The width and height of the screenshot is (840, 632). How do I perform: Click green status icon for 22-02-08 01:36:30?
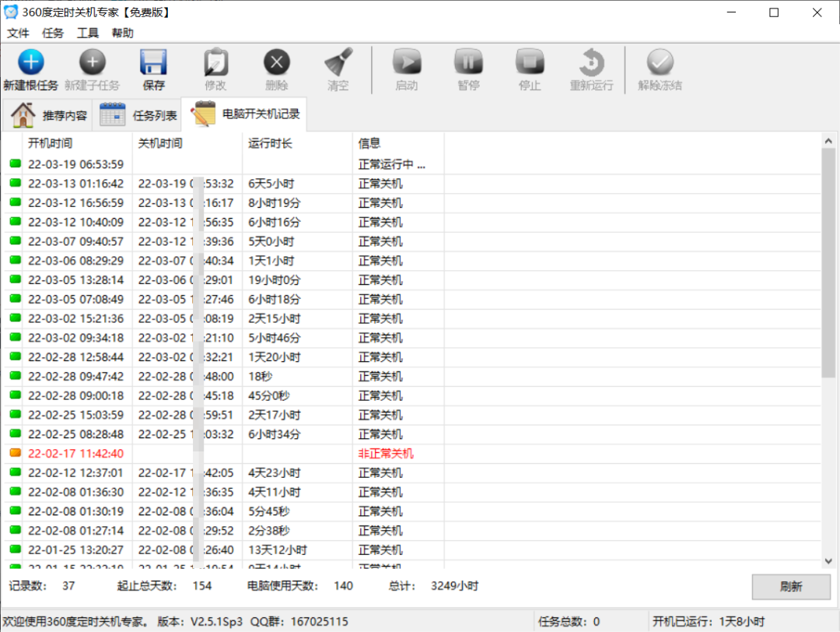pos(15,492)
